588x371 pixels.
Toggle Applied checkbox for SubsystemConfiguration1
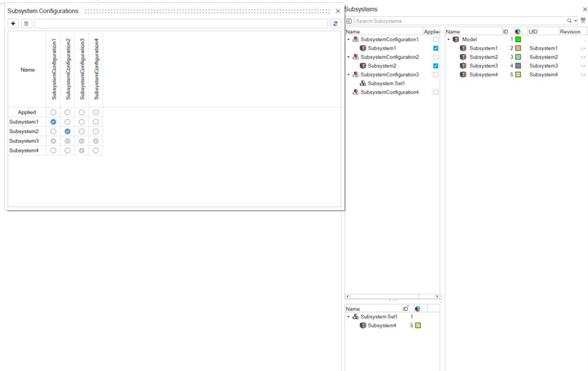tap(435, 39)
